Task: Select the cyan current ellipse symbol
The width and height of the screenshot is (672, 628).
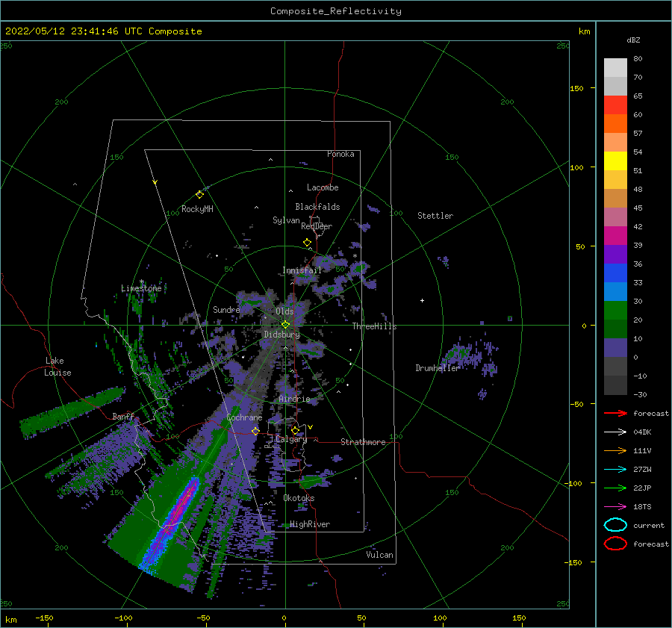Action: pos(615,525)
